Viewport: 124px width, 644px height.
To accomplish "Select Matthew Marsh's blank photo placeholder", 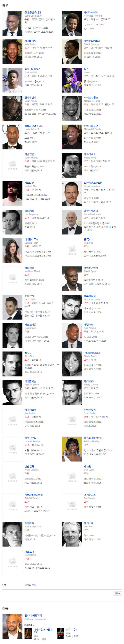I will coord(12,279).
